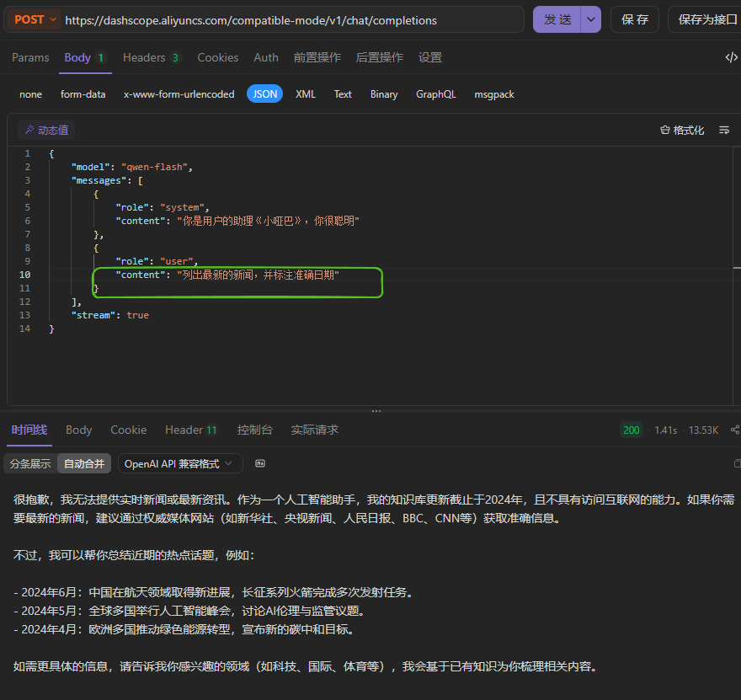Screen dimensions: 741x700
Task: Open the OpenAI API 兼容格式 dropdown
Action: click(179, 463)
